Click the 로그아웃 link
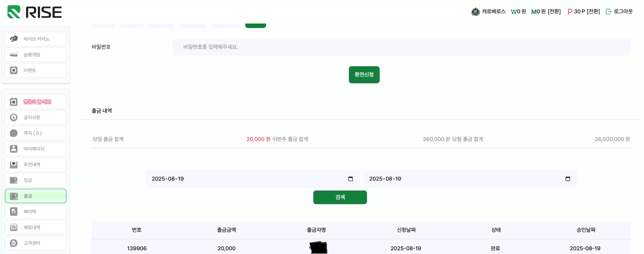Viewport: 644px width, 254px height. (x=619, y=12)
